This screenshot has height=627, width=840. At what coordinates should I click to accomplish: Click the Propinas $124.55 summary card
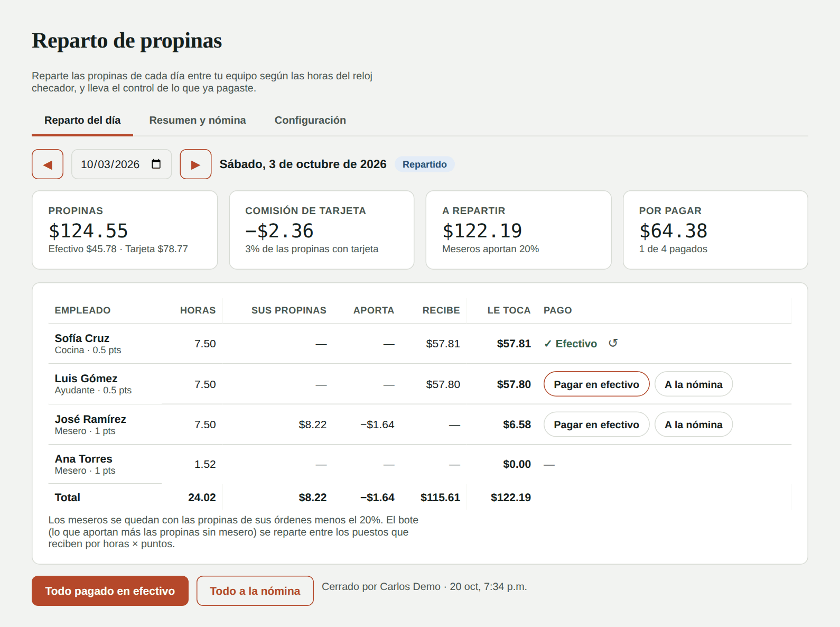click(125, 230)
